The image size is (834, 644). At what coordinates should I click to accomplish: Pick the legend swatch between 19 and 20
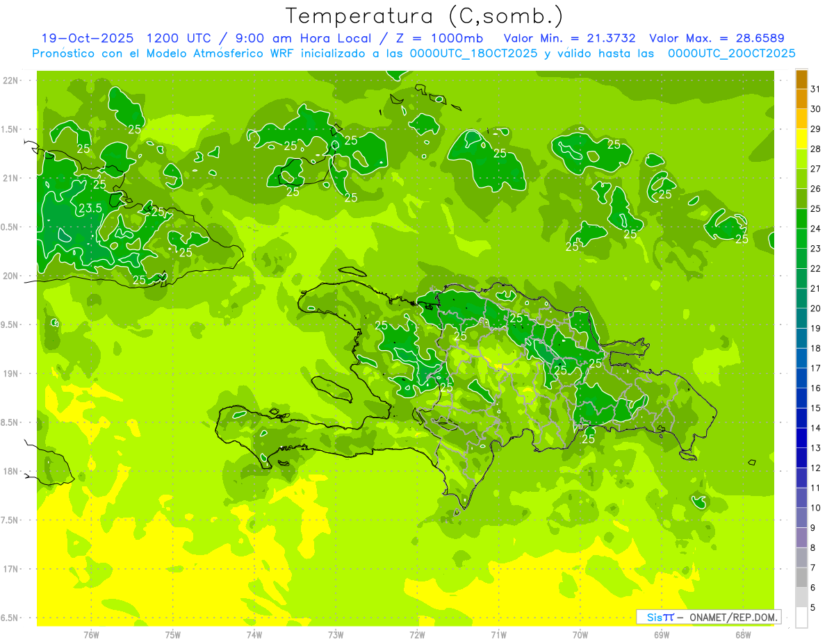point(802,318)
